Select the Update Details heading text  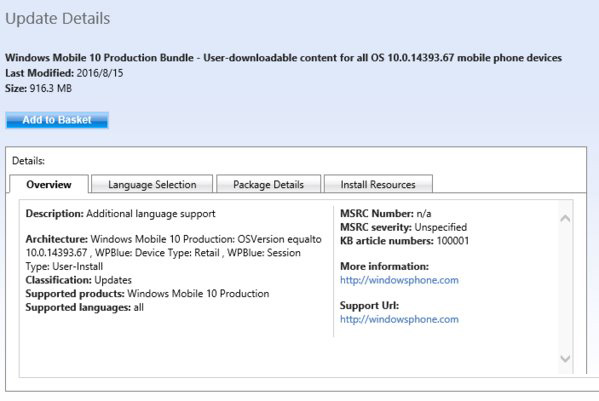(58, 19)
